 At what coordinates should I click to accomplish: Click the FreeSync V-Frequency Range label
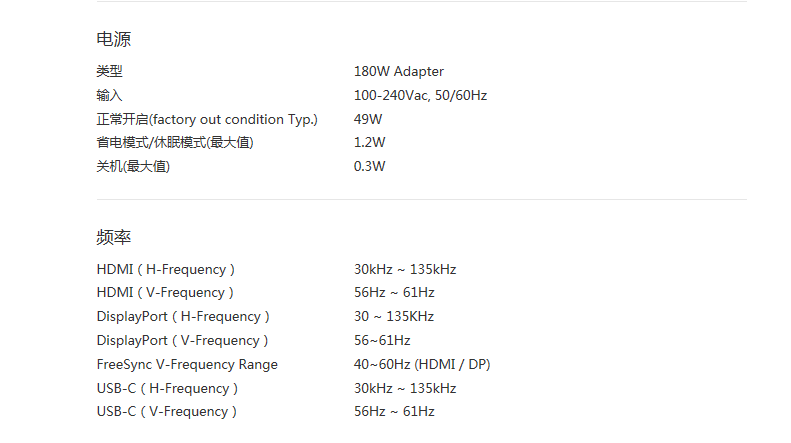[x=187, y=365]
